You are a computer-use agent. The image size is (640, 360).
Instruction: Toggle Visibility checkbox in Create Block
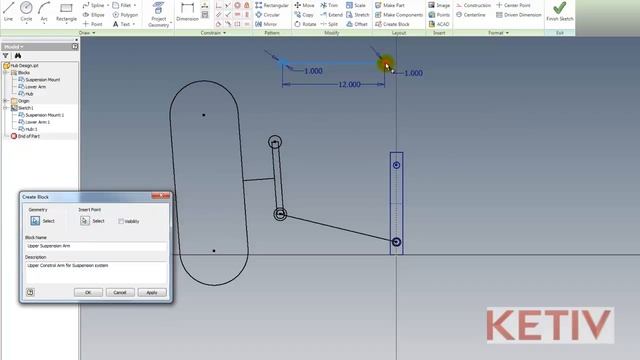point(121,221)
